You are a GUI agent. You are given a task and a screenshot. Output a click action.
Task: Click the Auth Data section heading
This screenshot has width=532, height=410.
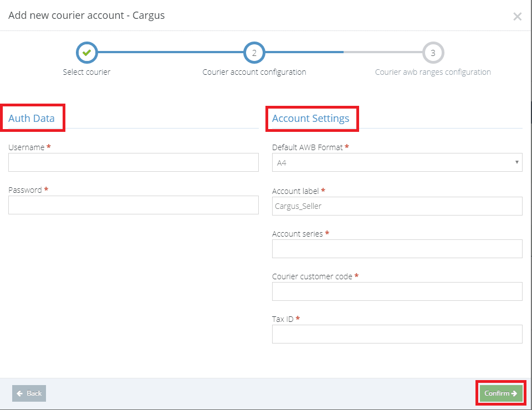[32, 119]
